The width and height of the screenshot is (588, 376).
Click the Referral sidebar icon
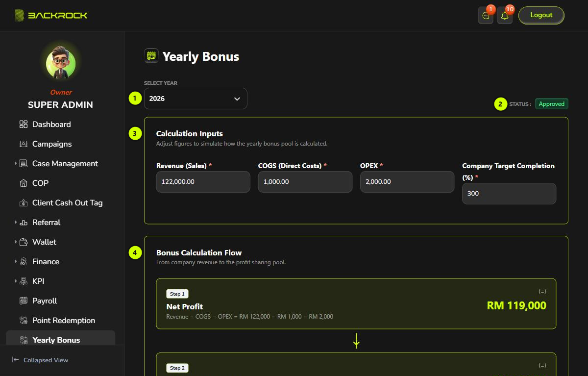click(x=24, y=223)
